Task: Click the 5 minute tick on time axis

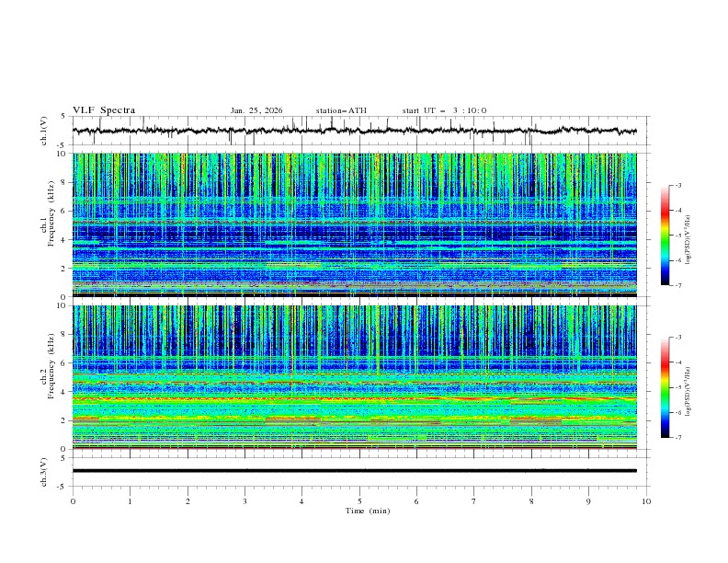Action: click(x=359, y=501)
